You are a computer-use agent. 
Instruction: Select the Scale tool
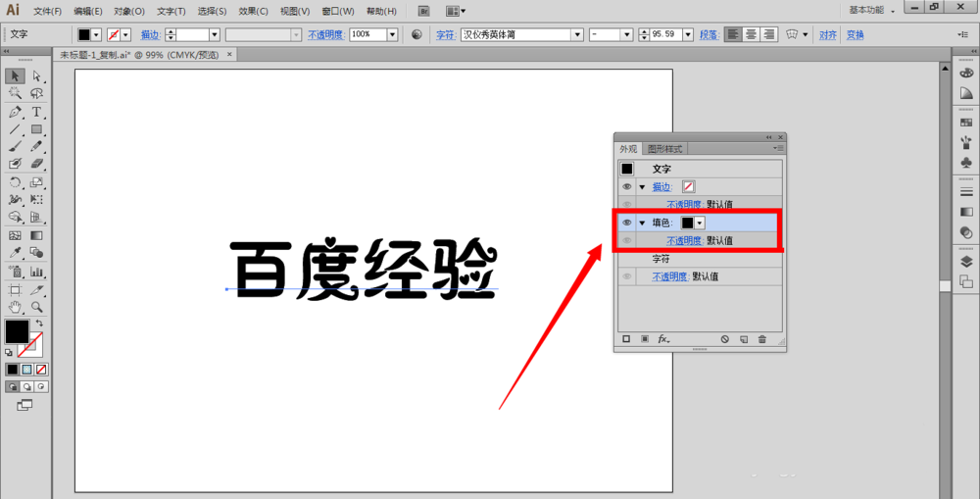37,182
